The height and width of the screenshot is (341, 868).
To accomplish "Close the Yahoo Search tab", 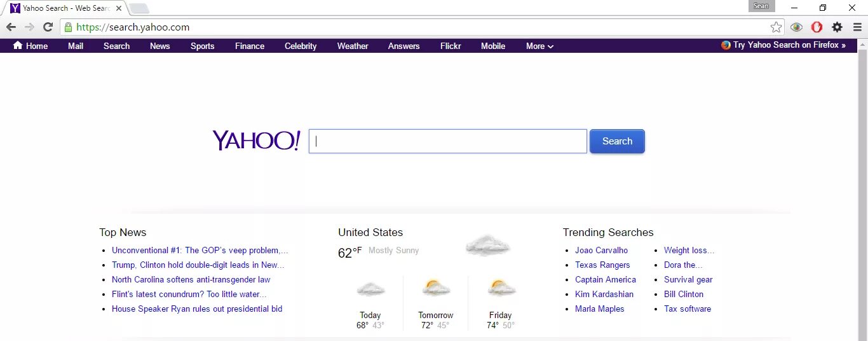I will click(119, 8).
